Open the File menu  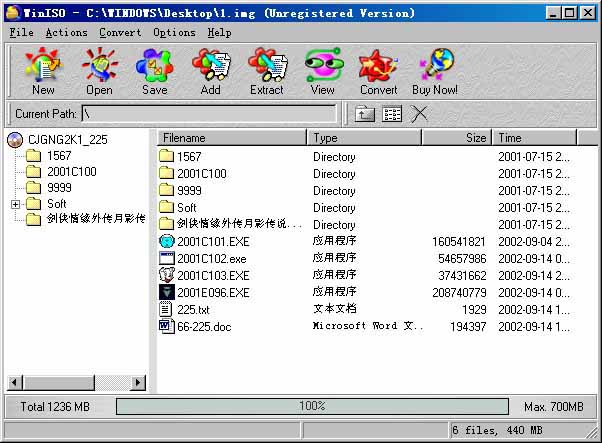[x=22, y=33]
